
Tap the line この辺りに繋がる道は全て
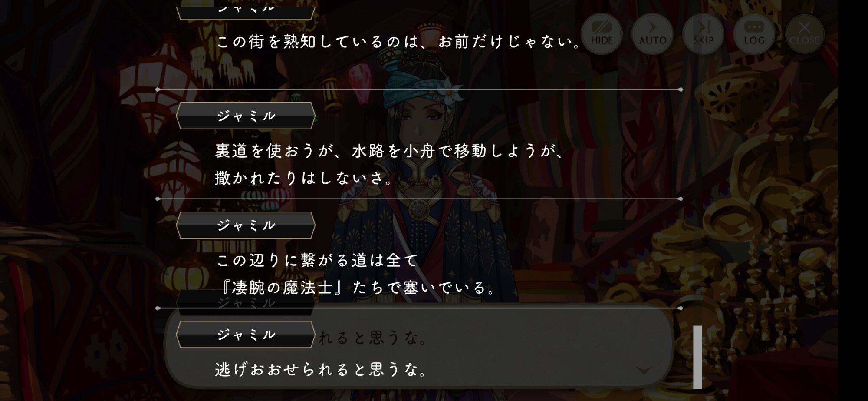[317, 260]
